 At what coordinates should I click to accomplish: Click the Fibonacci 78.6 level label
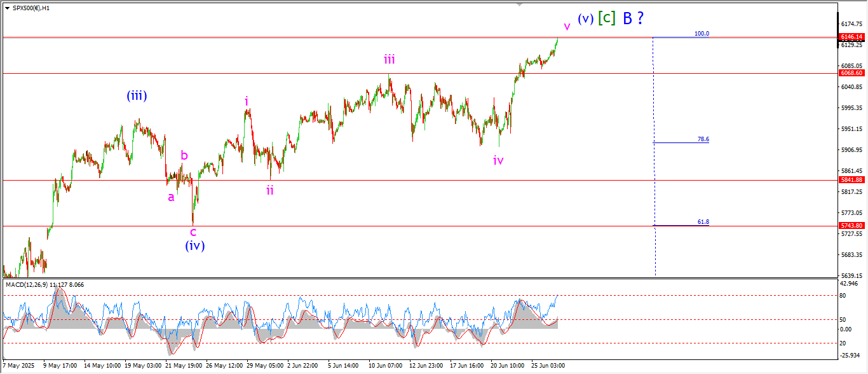(703, 139)
